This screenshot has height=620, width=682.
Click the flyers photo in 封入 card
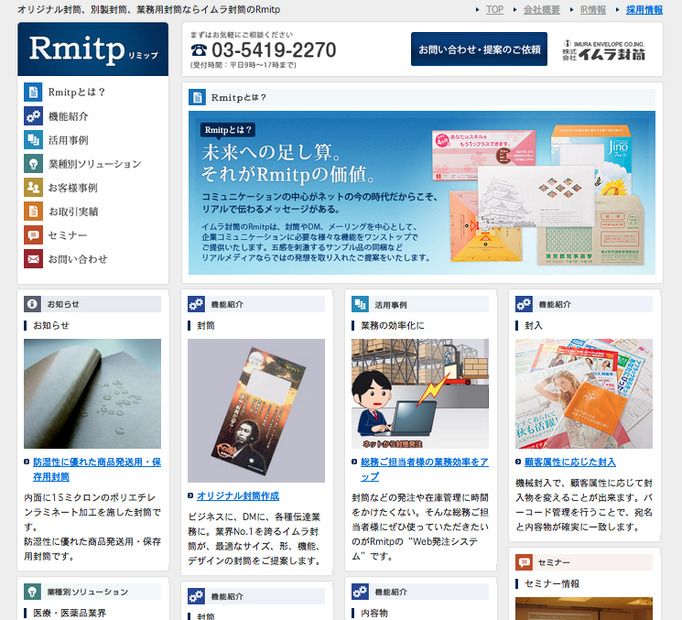click(584, 394)
